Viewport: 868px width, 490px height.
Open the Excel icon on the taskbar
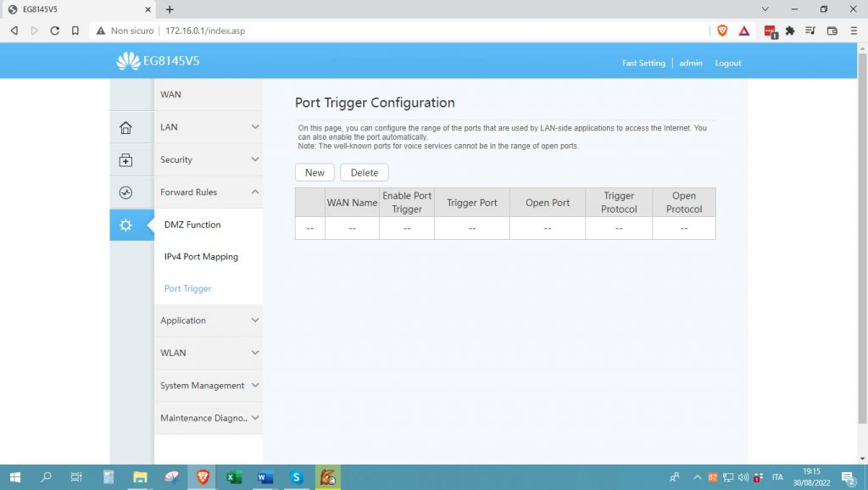pyautogui.click(x=233, y=477)
